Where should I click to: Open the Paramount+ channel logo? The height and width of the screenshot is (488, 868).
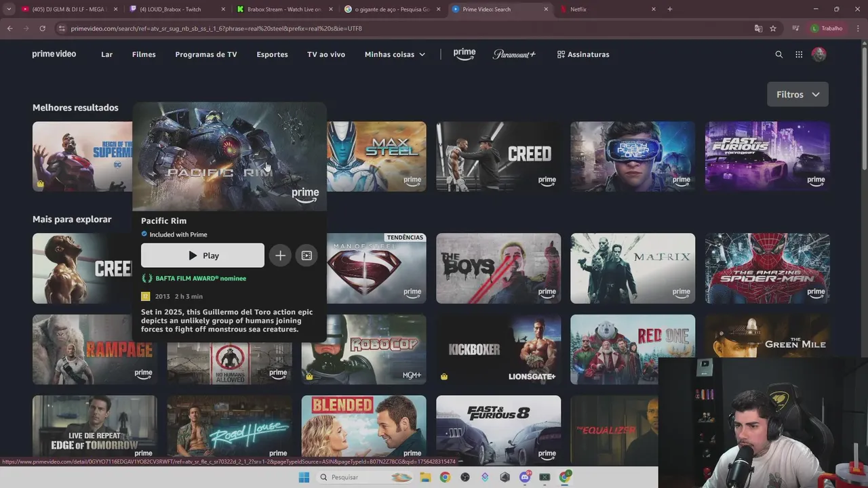click(514, 54)
